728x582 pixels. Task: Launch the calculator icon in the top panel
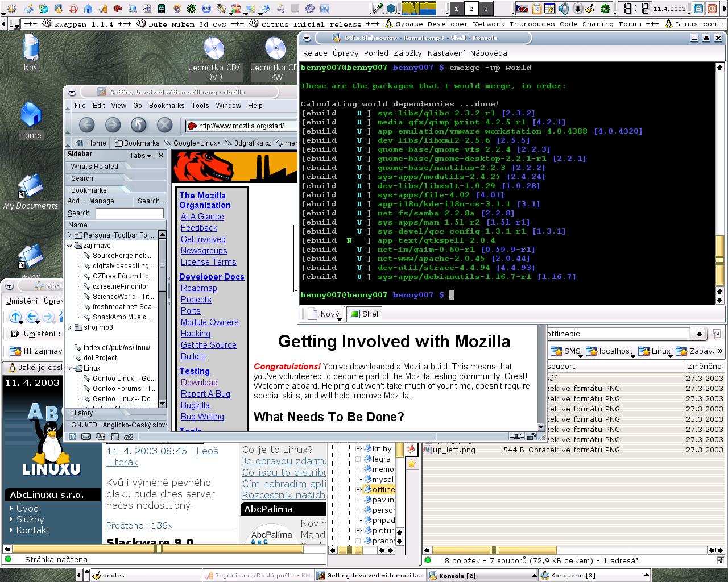(x=162, y=9)
